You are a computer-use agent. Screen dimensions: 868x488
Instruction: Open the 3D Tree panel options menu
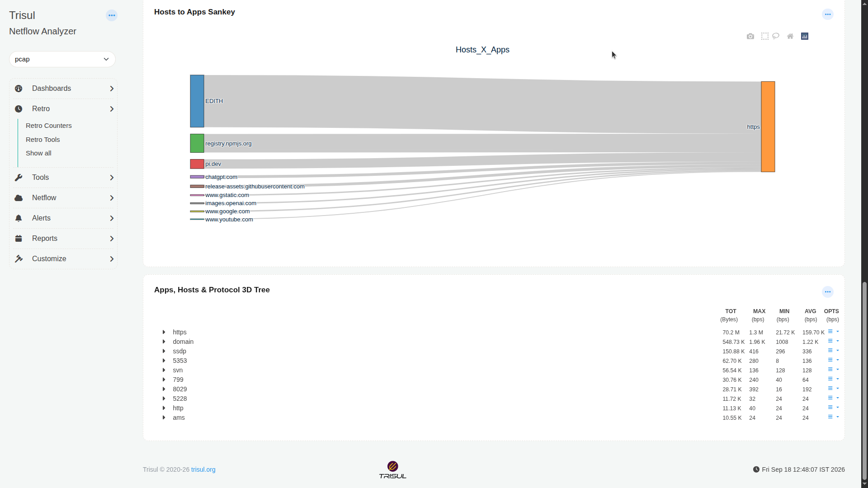coord(828,292)
